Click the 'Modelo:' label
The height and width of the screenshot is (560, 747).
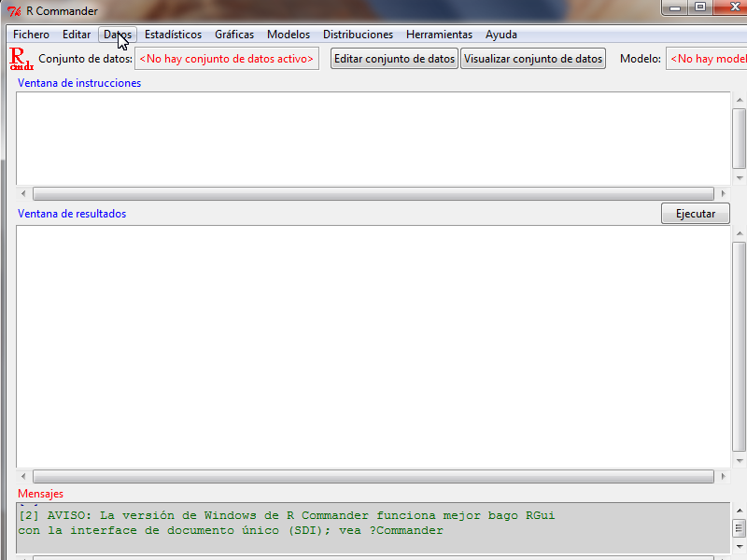[641, 59]
